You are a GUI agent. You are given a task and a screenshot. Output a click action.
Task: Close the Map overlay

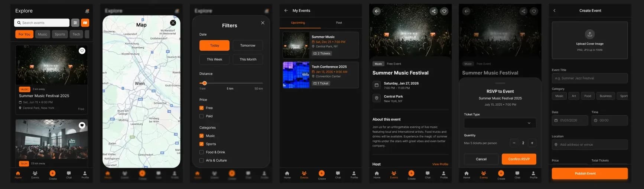173,23
